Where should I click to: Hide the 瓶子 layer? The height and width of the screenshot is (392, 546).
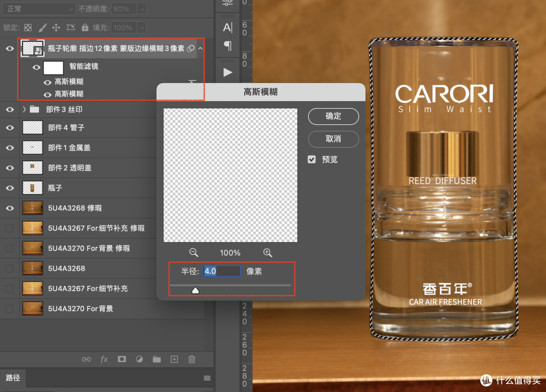coord(10,188)
